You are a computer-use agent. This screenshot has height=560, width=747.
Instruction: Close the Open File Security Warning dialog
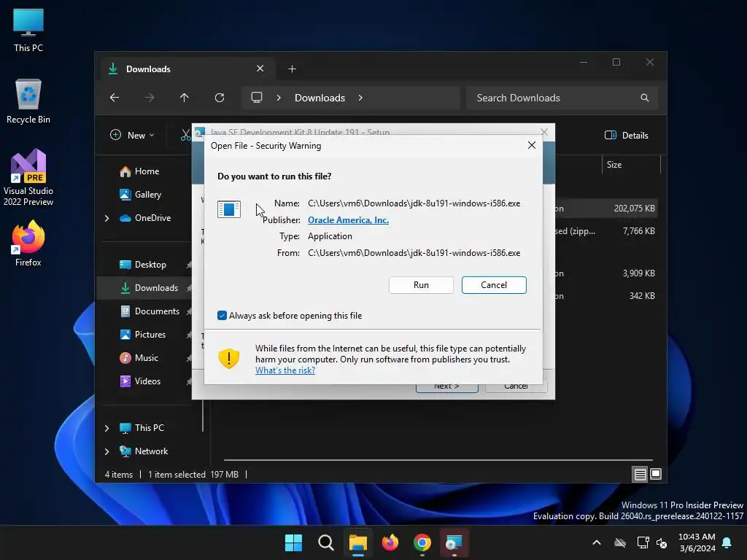click(x=532, y=145)
